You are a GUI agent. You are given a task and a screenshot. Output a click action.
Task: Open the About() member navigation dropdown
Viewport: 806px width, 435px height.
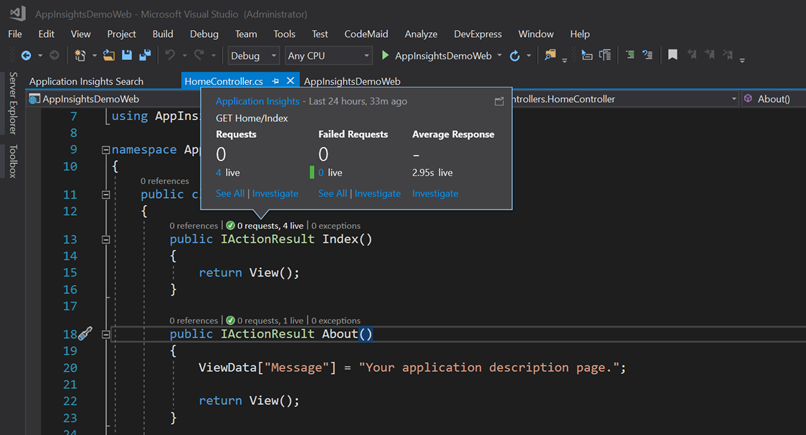[774, 99]
